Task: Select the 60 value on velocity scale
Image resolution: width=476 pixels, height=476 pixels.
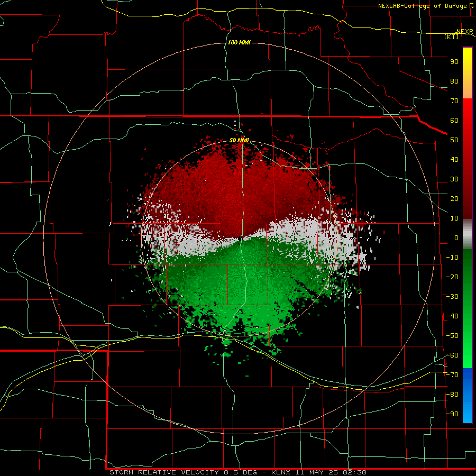Action: tap(454, 120)
